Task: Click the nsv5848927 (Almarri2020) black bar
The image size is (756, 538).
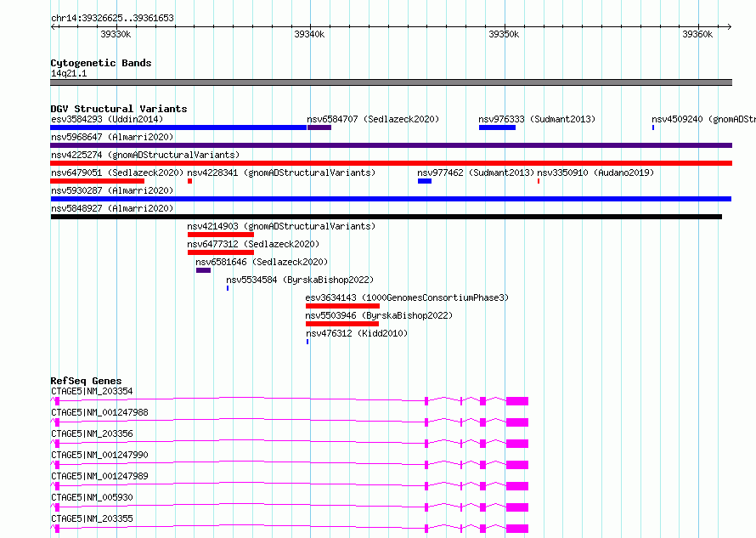Action: [386, 217]
